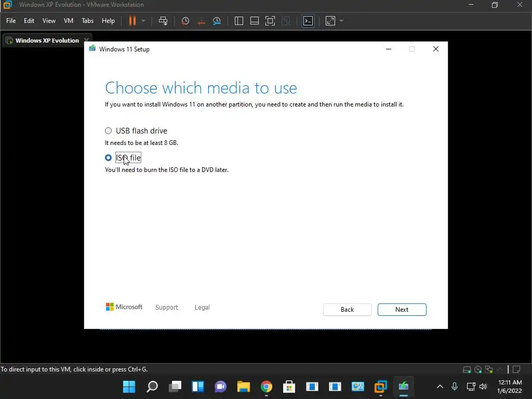Close the Windows XP Evolution tab
Viewport: 532px width, 399px height.
pyautogui.click(x=86, y=41)
